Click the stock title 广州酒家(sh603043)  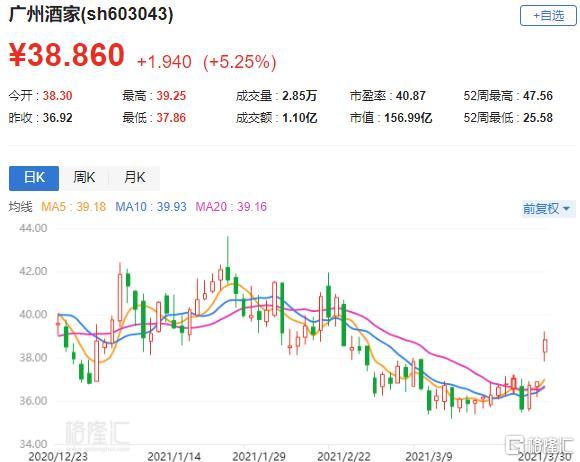click(x=91, y=15)
